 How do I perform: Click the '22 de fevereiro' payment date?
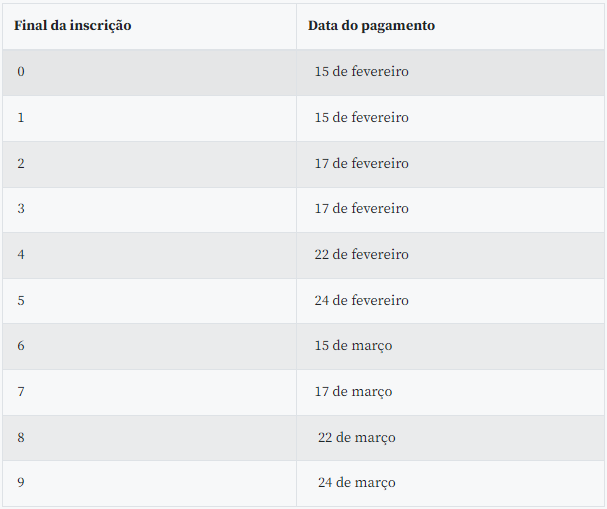pos(362,255)
